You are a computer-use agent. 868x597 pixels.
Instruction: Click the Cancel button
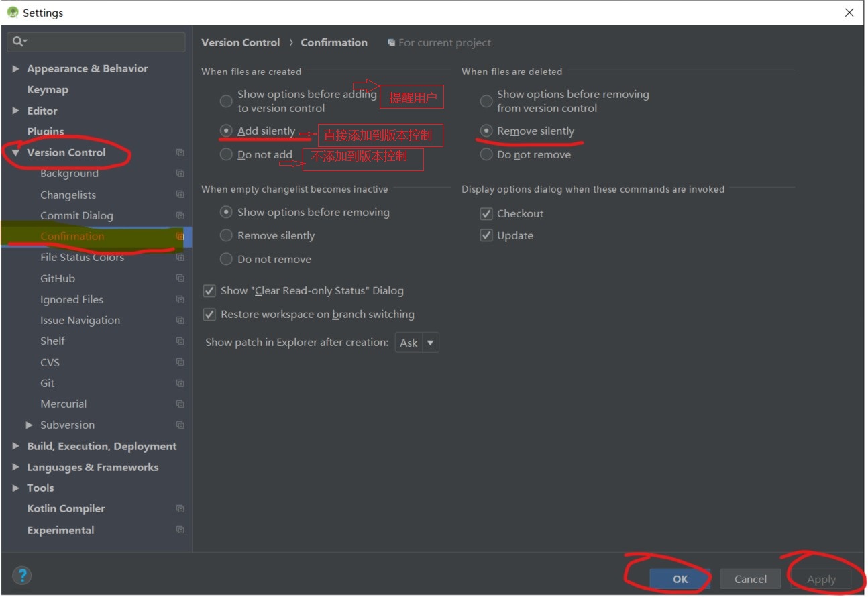pos(750,579)
